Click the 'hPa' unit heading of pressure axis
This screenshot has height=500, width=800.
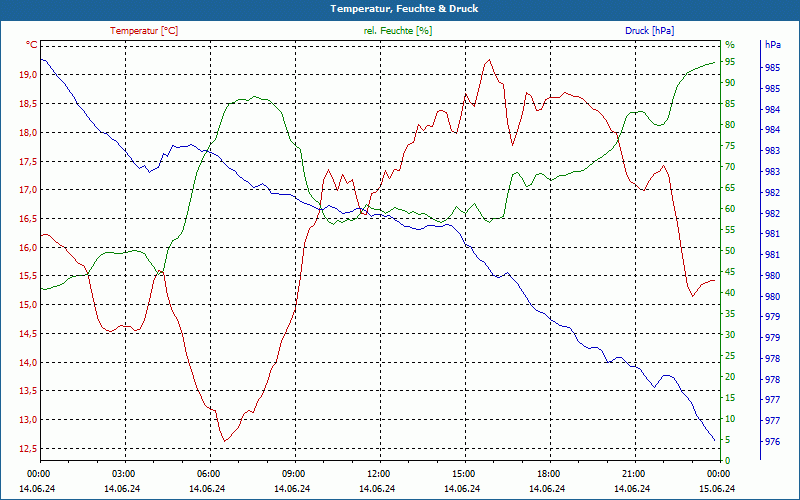tap(772, 45)
